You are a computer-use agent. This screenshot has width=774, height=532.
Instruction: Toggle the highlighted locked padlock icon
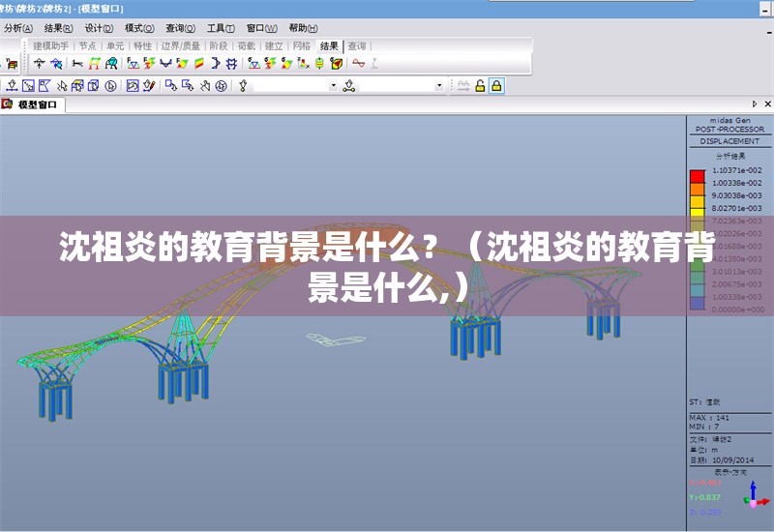(x=496, y=86)
